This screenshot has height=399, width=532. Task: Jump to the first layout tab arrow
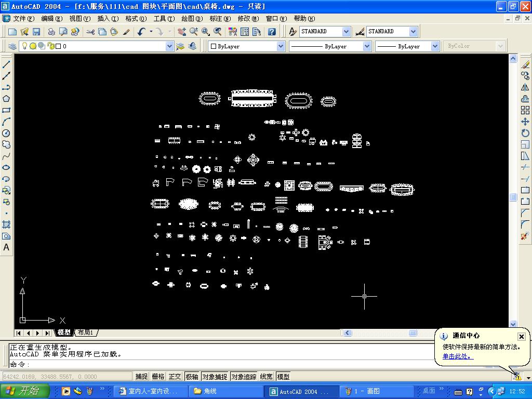tap(18, 333)
